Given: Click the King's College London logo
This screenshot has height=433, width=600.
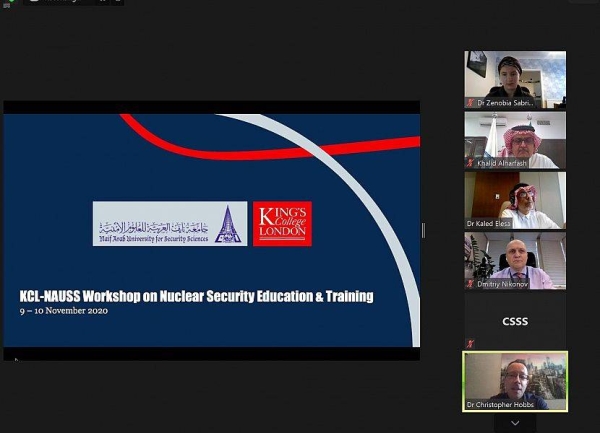Looking at the screenshot, I should [x=282, y=224].
